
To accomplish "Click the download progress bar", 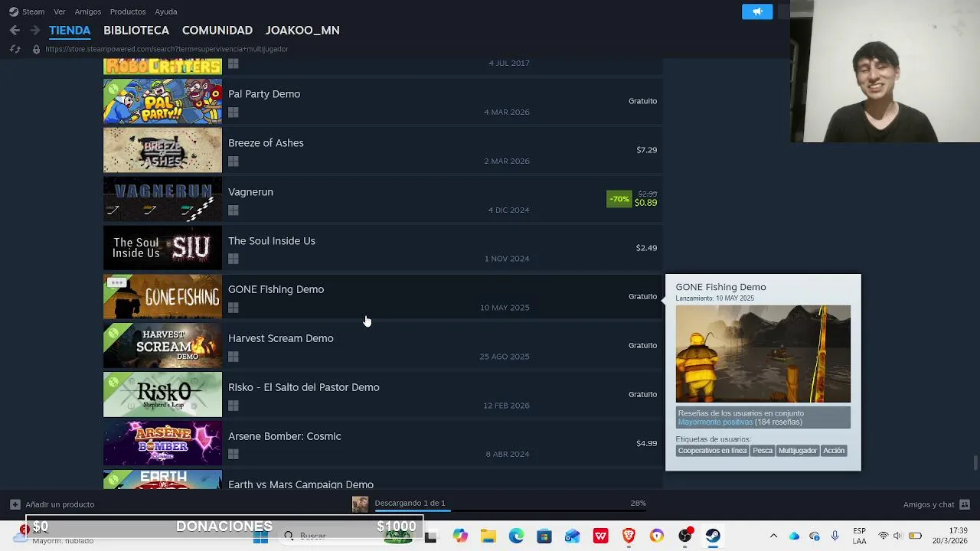I will pyautogui.click(x=509, y=511).
